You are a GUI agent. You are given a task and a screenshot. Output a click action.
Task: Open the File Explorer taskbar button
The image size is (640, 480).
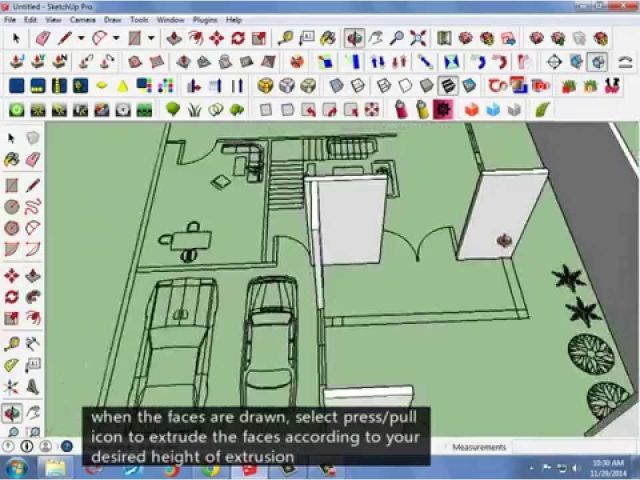pos(56,467)
